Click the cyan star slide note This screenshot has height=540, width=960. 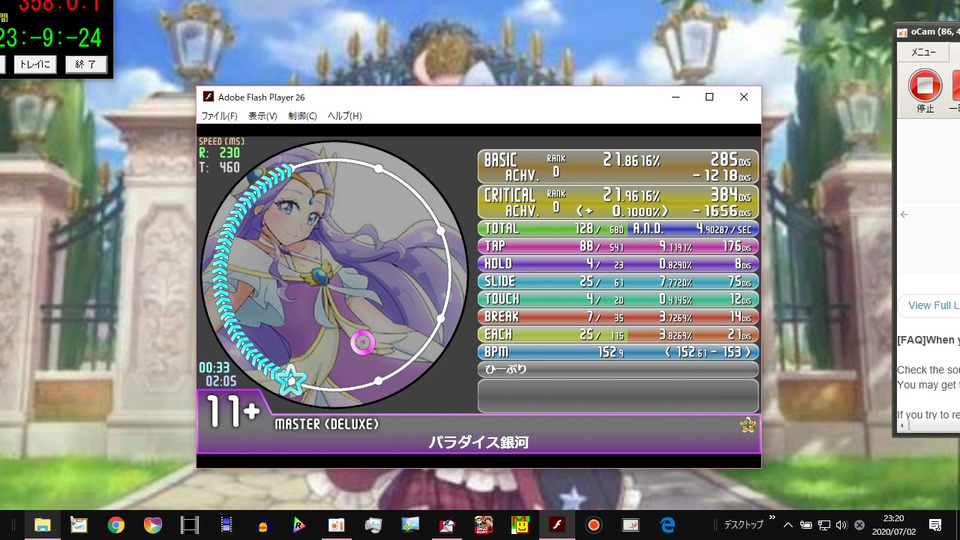click(x=291, y=380)
